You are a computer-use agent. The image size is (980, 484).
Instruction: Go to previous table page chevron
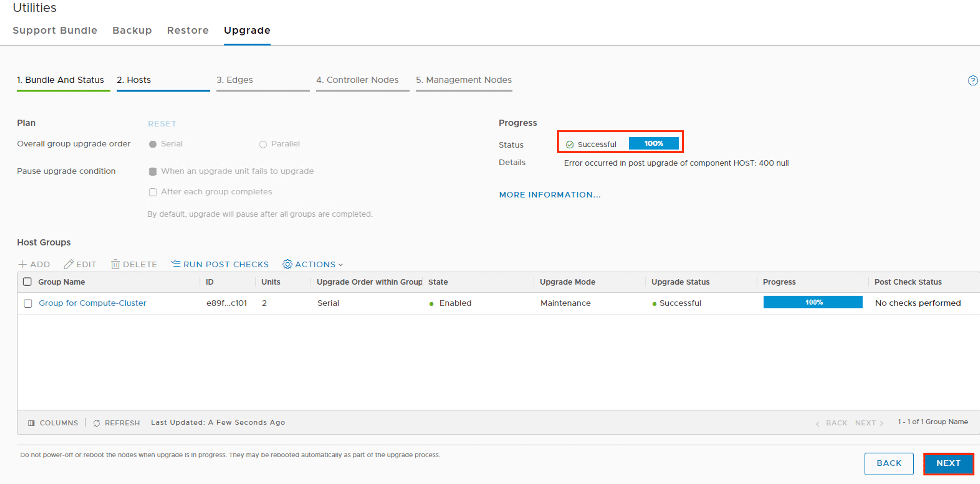[x=818, y=423]
